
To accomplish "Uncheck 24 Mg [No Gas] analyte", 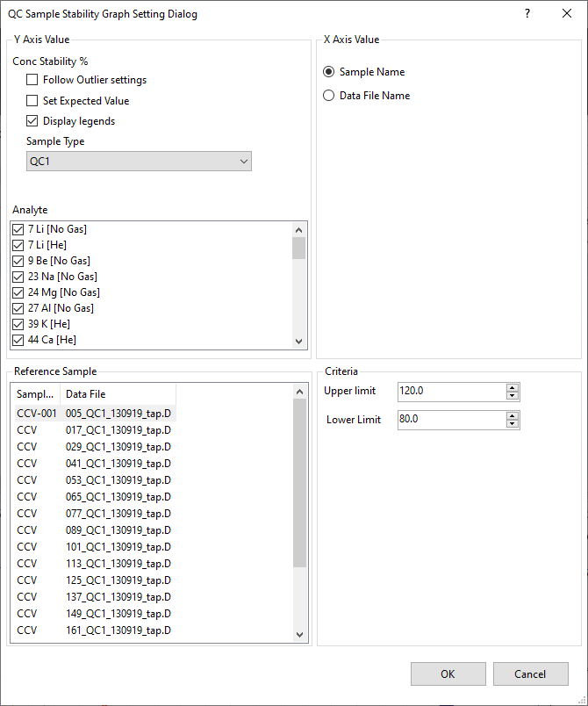I will tap(18, 292).
